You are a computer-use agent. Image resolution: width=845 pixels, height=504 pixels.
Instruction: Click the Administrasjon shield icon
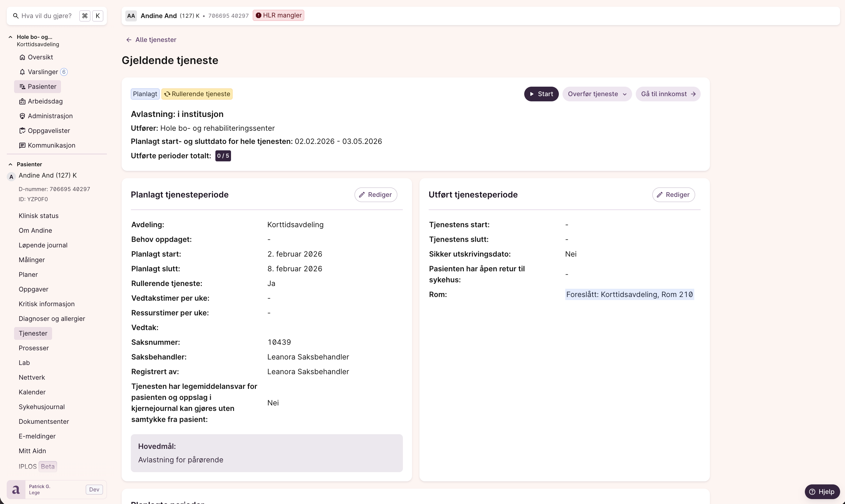[x=22, y=116]
